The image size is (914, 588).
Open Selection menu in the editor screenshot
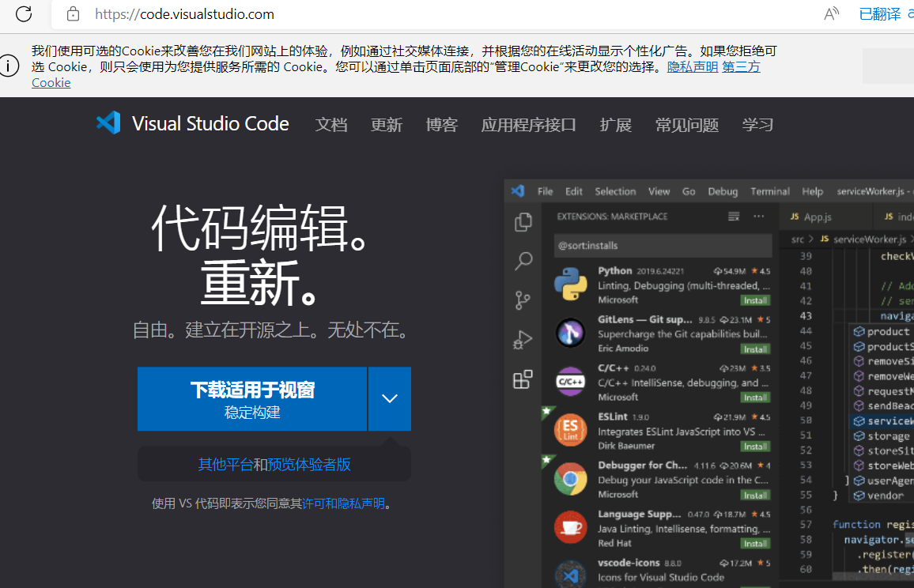[x=615, y=191]
